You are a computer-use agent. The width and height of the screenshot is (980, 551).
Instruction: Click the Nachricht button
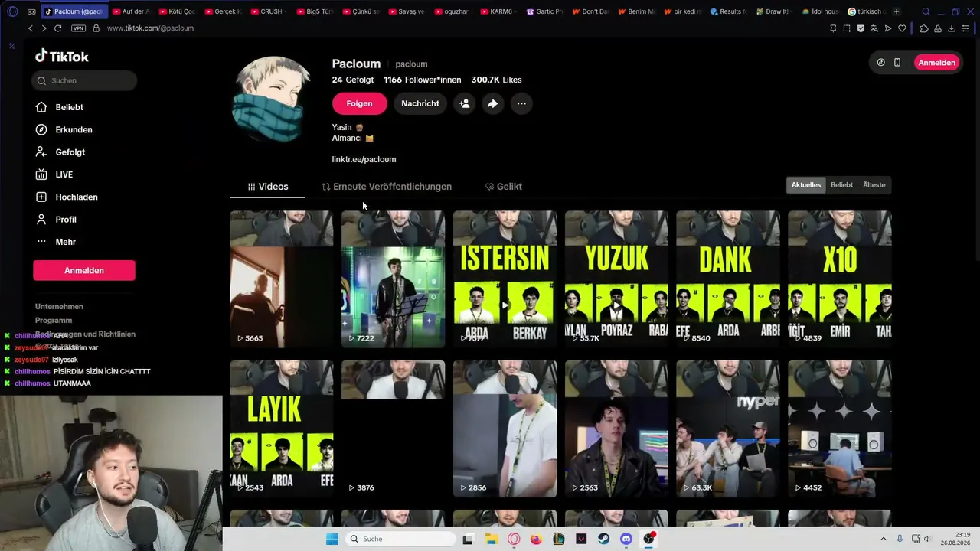pyautogui.click(x=420, y=103)
